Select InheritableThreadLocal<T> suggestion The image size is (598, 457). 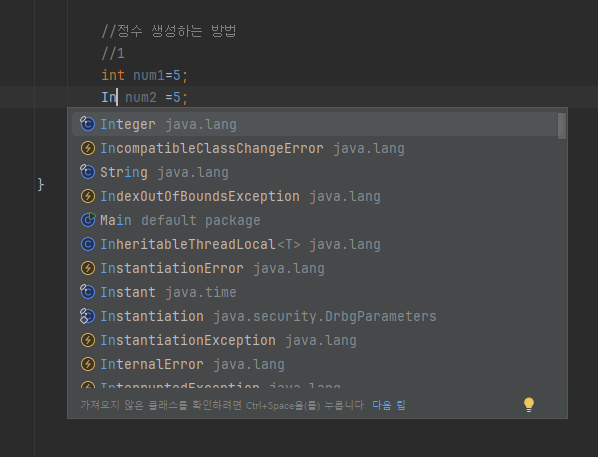pos(315,244)
